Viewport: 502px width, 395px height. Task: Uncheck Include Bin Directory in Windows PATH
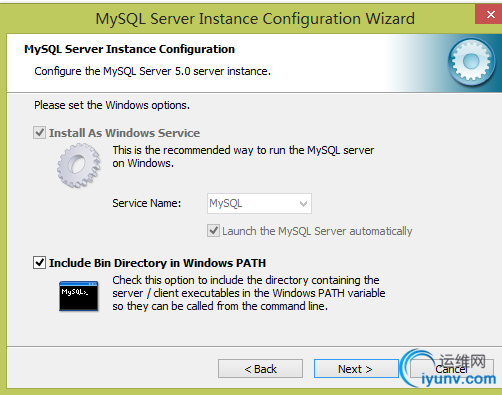click(x=39, y=263)
